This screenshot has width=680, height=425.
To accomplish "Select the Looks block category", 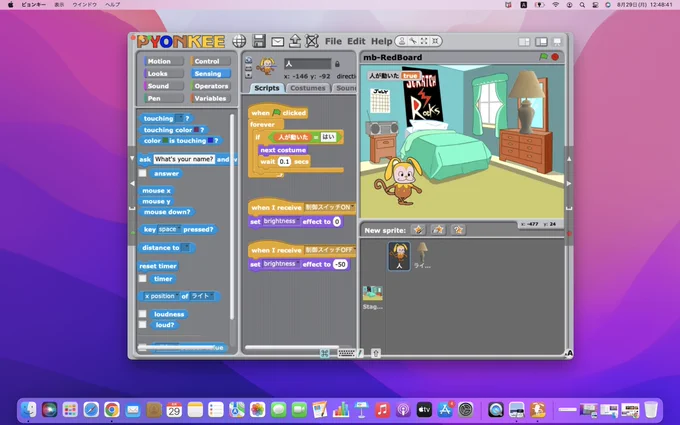I will 163,73.
